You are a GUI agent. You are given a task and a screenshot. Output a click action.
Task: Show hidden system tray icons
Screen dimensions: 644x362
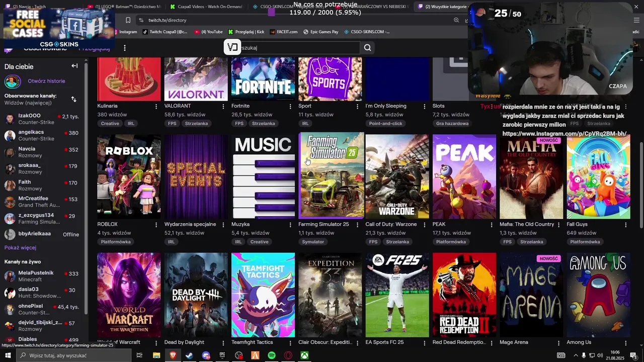pyautogui.click(x=576, y=355)
